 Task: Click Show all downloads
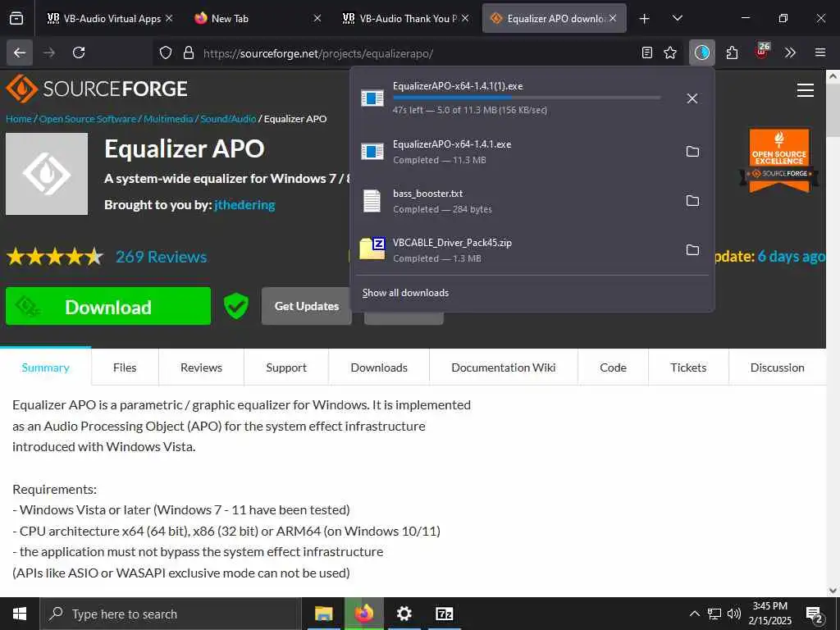(x=405, y=293)
